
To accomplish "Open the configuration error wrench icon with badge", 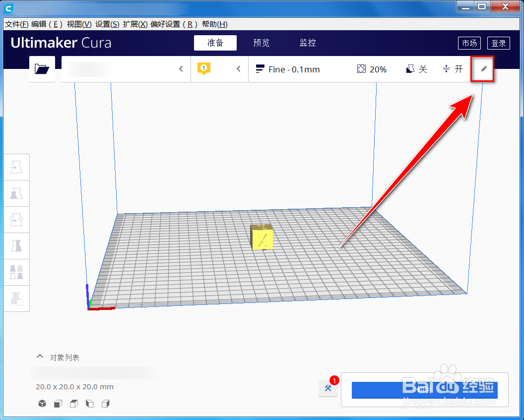I will click(x=328, y=388).
